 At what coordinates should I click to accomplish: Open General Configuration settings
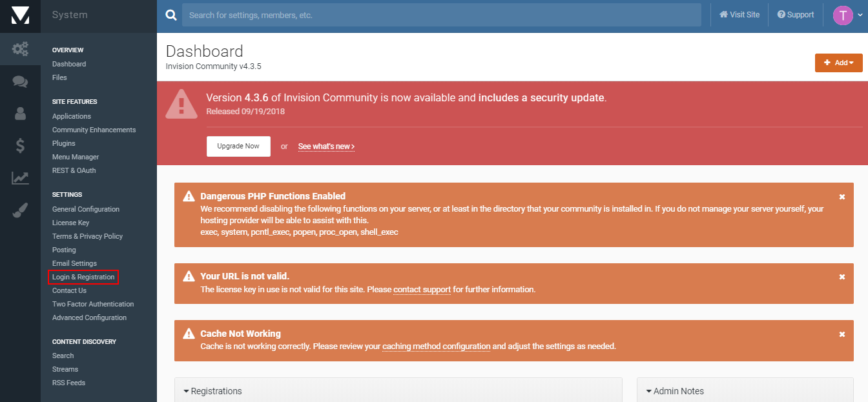pos(86,209)
